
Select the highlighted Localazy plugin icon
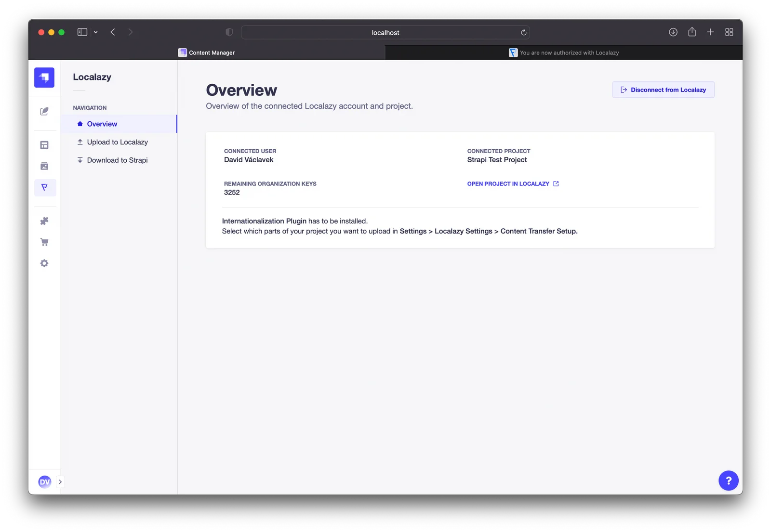click(x=44, y=188)
